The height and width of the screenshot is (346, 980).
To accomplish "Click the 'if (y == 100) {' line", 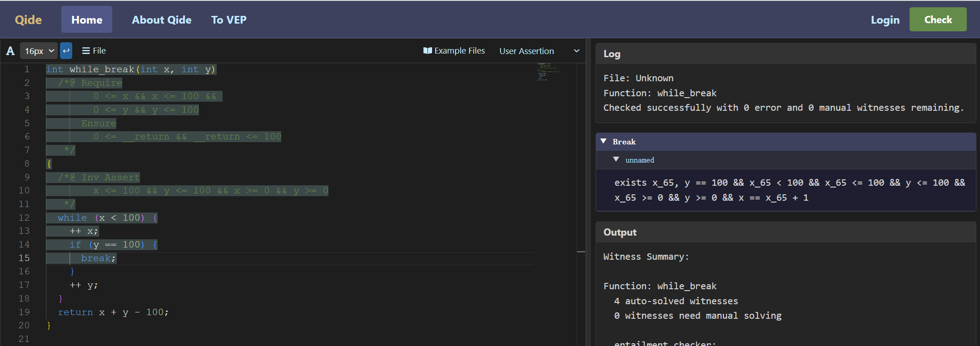I will click(x=114, y=245).
